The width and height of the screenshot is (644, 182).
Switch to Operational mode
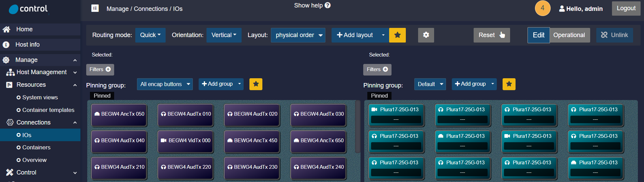pyautogui.click(x=569, y=35)
